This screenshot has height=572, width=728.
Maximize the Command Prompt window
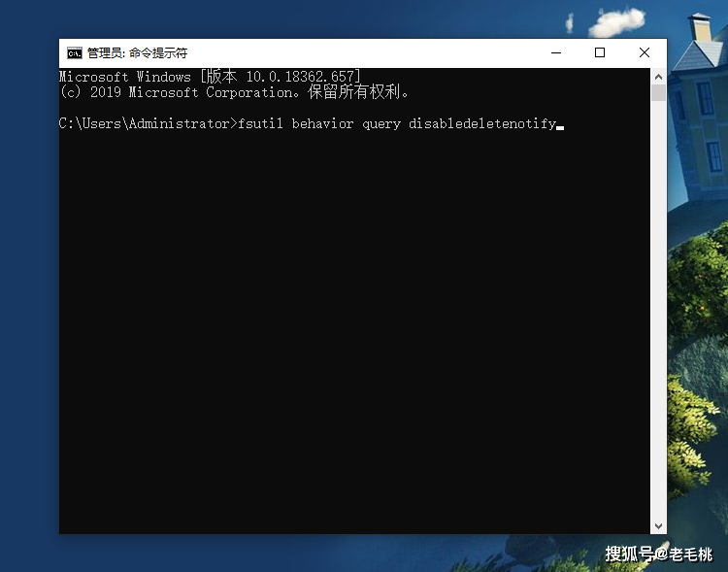point(600,52)
